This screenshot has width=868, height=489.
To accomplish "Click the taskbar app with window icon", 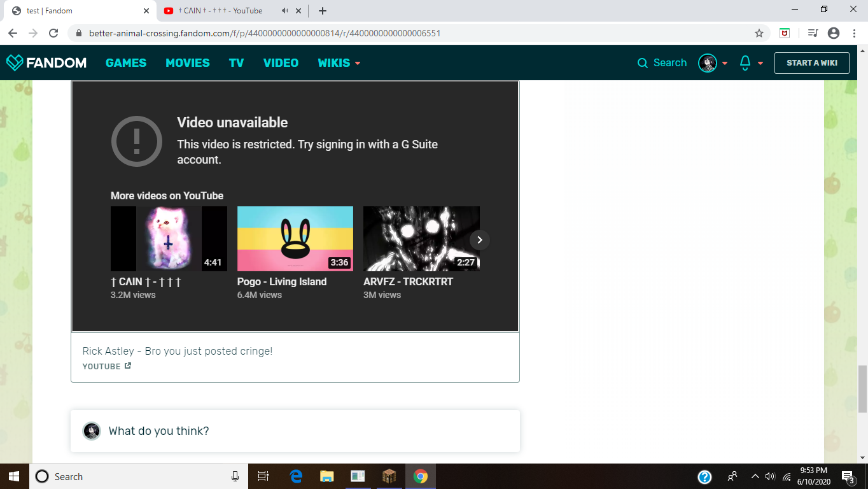I will [x=358, y=476].
